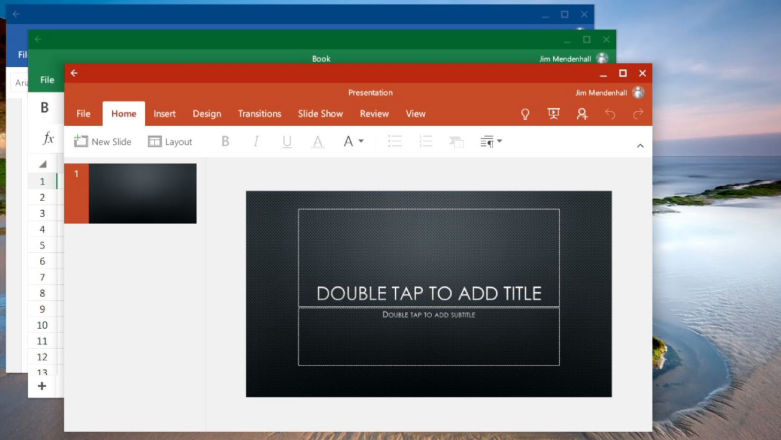This screenshot has height=440, width=781.
Task: Select row 12 header in Excel
Action: [x=42, y=357]
